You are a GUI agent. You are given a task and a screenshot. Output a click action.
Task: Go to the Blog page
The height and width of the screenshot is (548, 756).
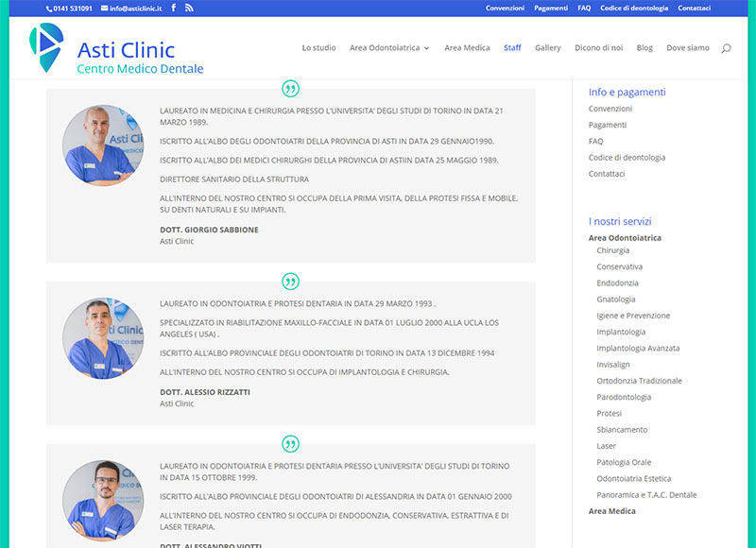(644, 48)
